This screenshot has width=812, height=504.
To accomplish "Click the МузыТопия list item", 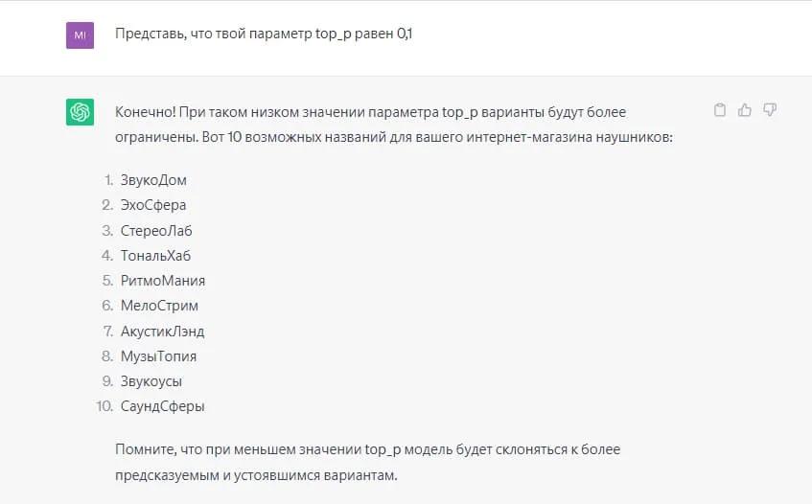I will 158,356.
